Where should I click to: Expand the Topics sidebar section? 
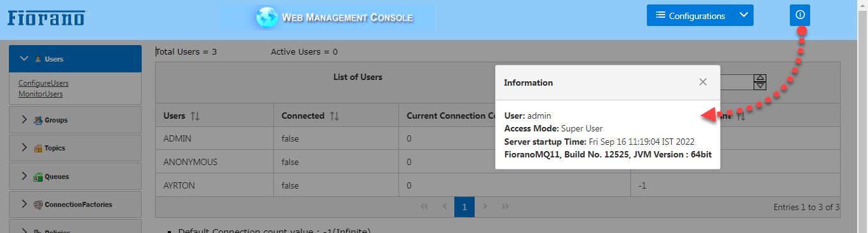coord(24,147)
